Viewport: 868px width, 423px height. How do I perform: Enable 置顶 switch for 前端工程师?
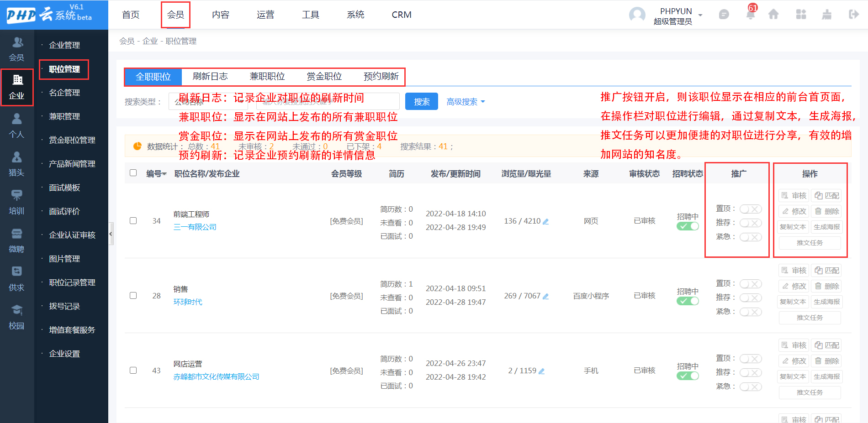(751, 209)
